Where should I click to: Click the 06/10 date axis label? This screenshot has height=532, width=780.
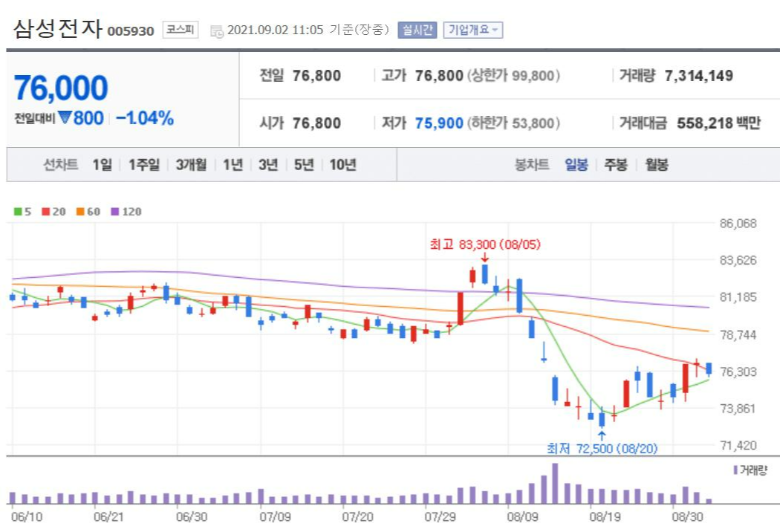point(27,517)
